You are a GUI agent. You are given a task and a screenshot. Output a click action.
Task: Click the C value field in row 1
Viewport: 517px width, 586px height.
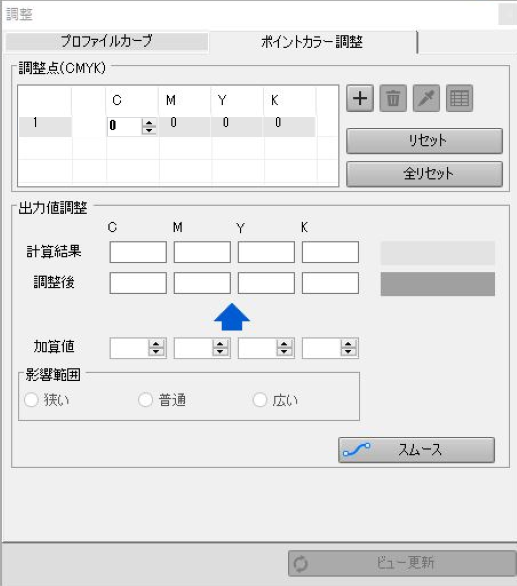[124, 126]
